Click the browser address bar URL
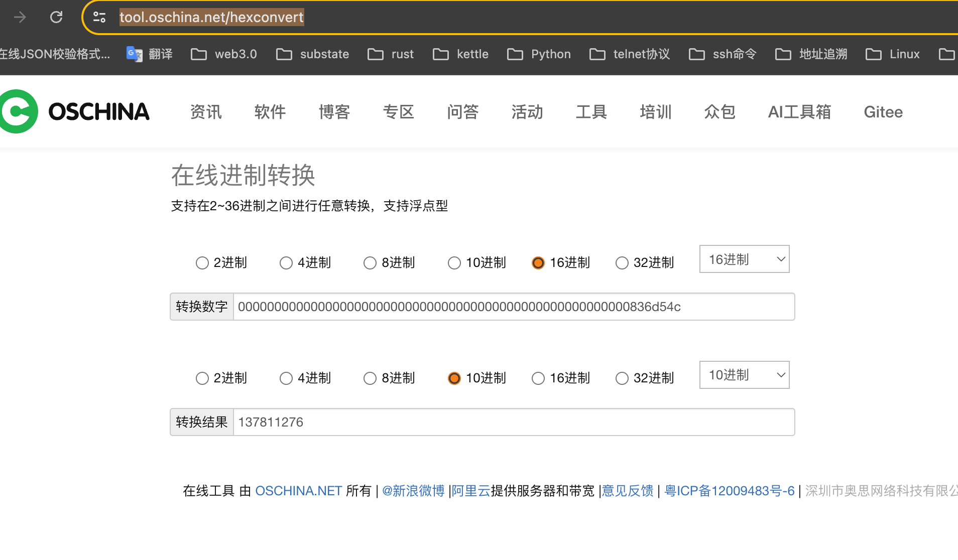 click(x=211, y=18)
